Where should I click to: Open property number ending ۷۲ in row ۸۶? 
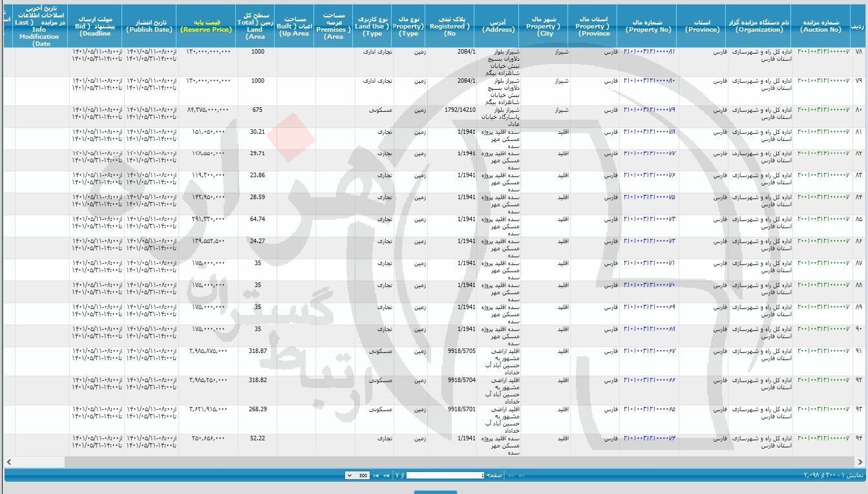tap(649, 241)
